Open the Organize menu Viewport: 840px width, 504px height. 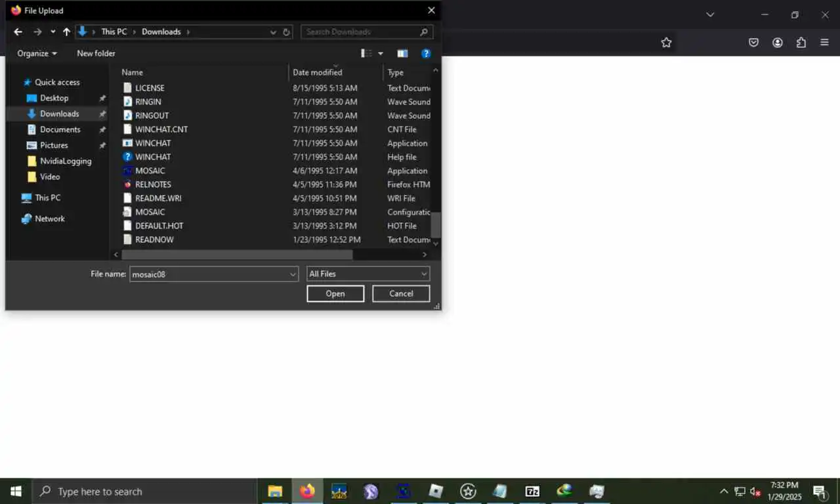tap(37, 53)
